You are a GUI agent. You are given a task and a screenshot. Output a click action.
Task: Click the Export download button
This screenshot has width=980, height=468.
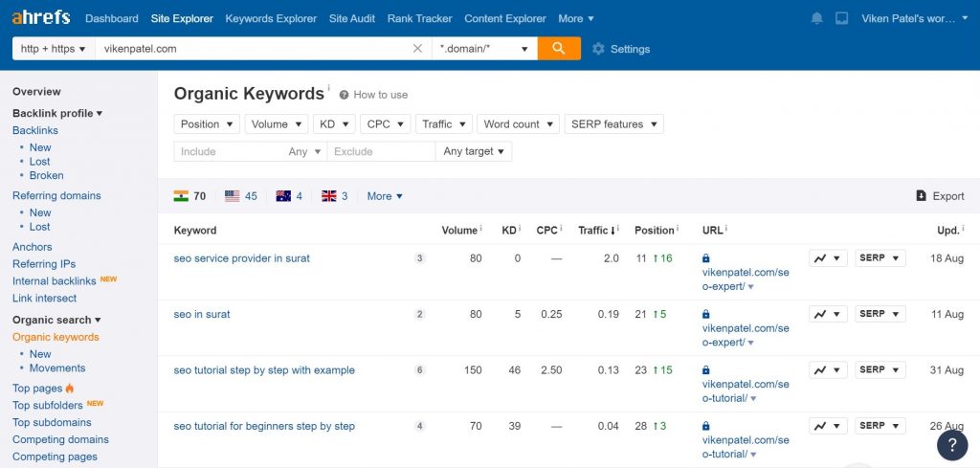click(x=940, y=196)
